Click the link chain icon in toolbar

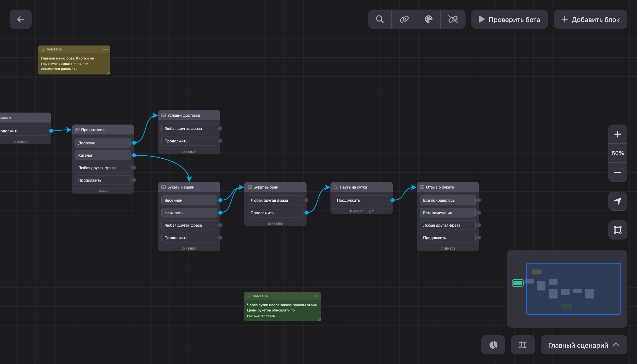[x=404, y=19]
